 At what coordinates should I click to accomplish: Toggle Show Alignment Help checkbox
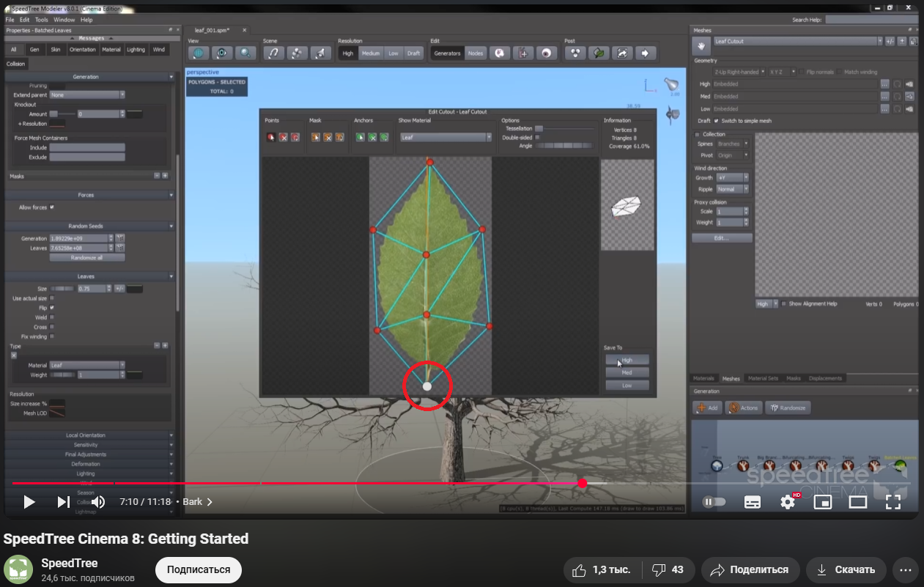(x=784, y=303)
